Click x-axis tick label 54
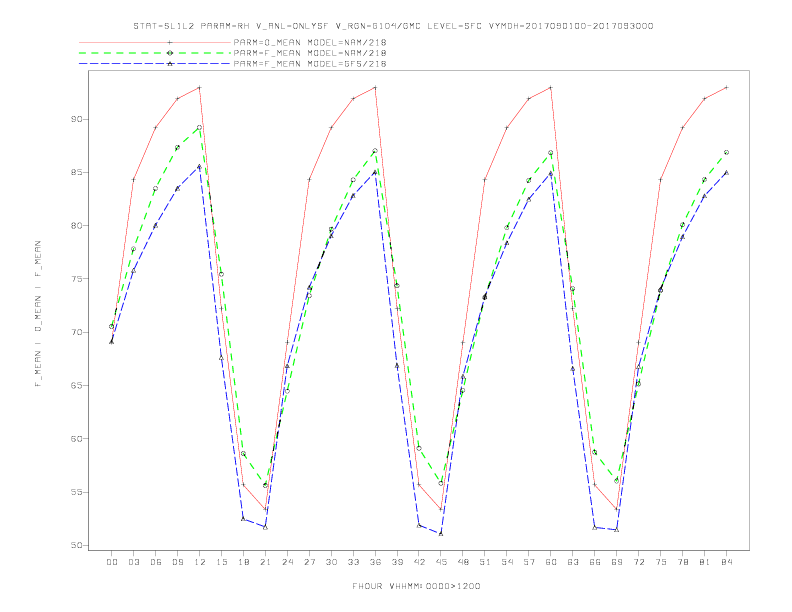The width and height of the screenshot is (792, 612). (507, 562)
